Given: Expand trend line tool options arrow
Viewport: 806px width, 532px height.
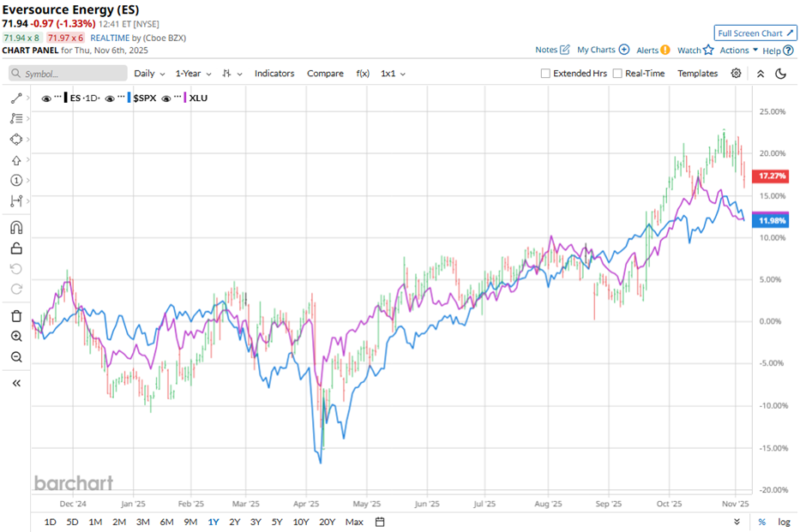Looking at the screenshot, I should click(x=27, y=98).
